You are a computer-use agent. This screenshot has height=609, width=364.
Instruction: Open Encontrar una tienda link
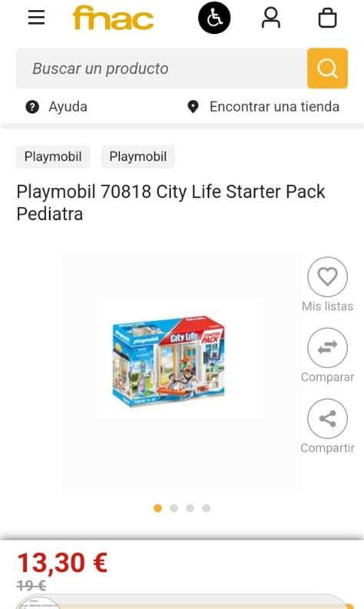coord(263,106)
